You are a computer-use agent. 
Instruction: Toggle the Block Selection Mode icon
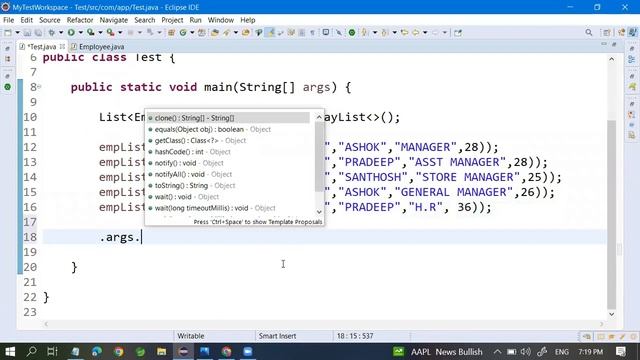[x=302, y=33]
